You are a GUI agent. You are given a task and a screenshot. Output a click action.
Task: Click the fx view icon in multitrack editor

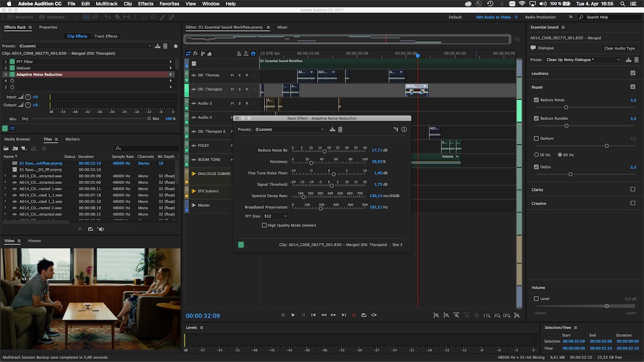click(x=195, y=54)
